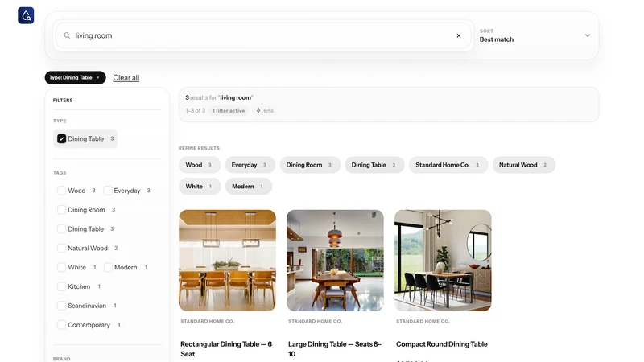Select the Wood refine chip
The height and width of the screenshot is (362, 644).
[x=199, y=165]
